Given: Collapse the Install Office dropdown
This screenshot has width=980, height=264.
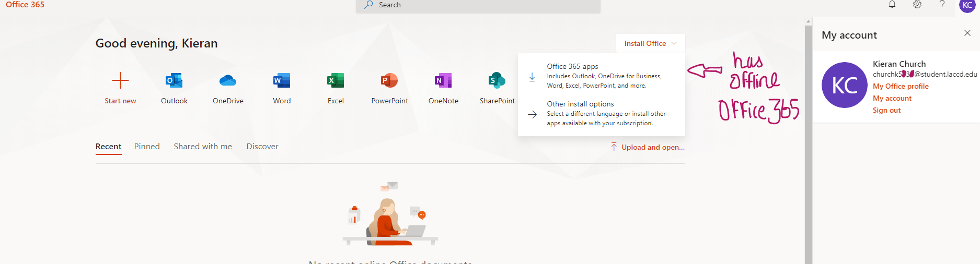Looking at the screenshot, I should point(650,43).
